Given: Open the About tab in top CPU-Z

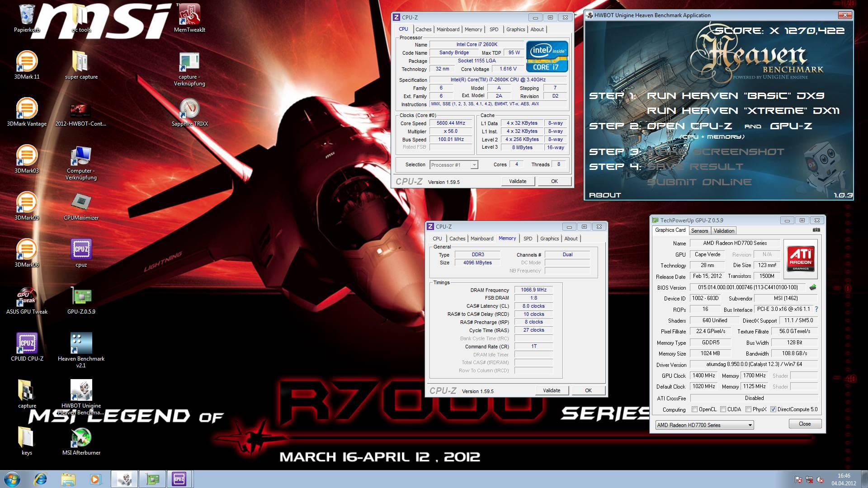Looking at the screenshot, I should (x=537, y=29).
